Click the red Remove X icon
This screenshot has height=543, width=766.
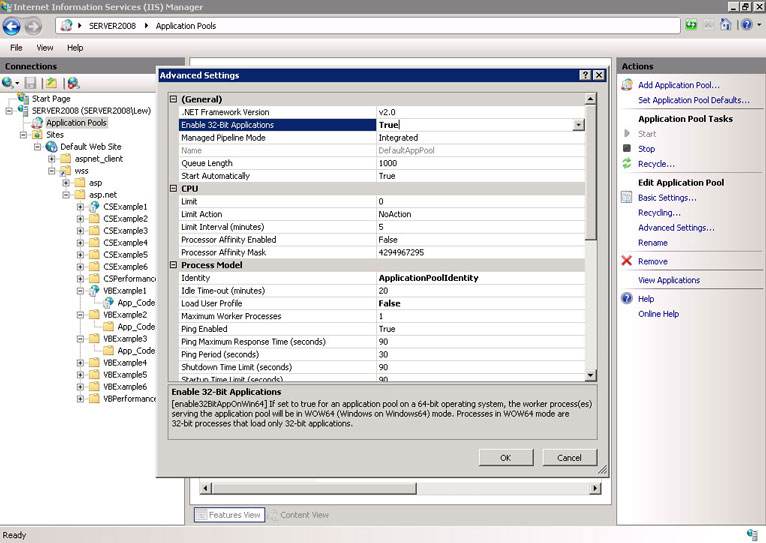point(626,261)
